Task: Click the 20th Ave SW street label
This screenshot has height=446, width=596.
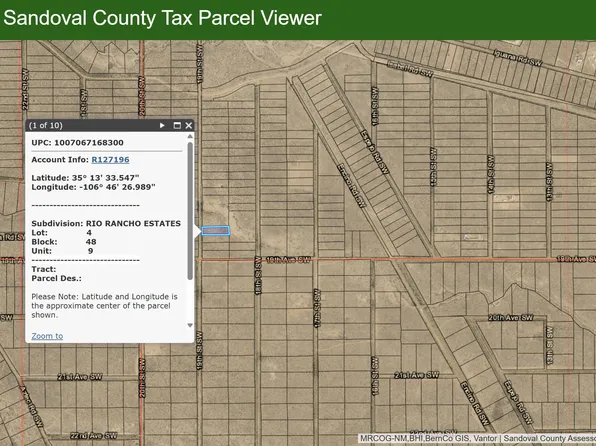Action: pos(510,317)
